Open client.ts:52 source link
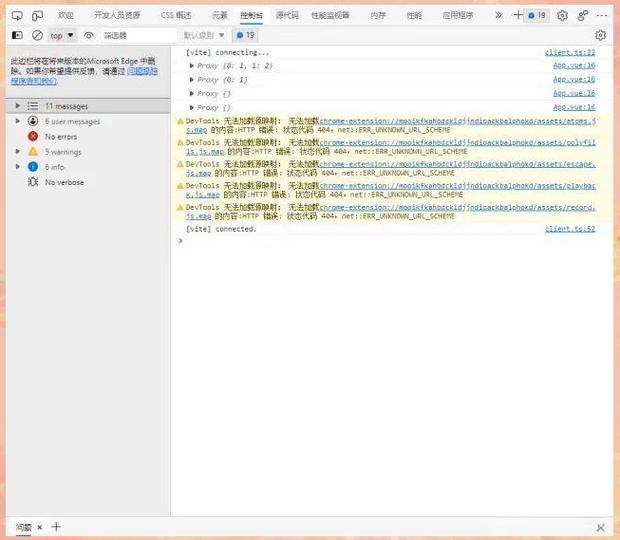 coord(570,228)
